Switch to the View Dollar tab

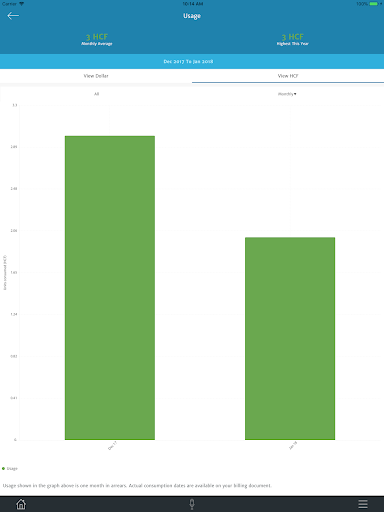96,76
